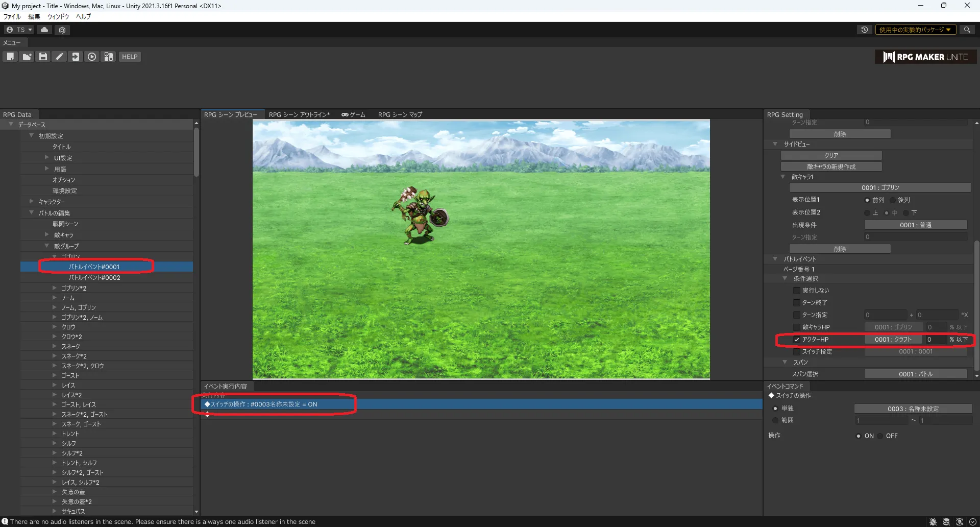This screenshot has width=980, height=527.
Task: Click the magnifier search icon
Action: coord(967,30)
